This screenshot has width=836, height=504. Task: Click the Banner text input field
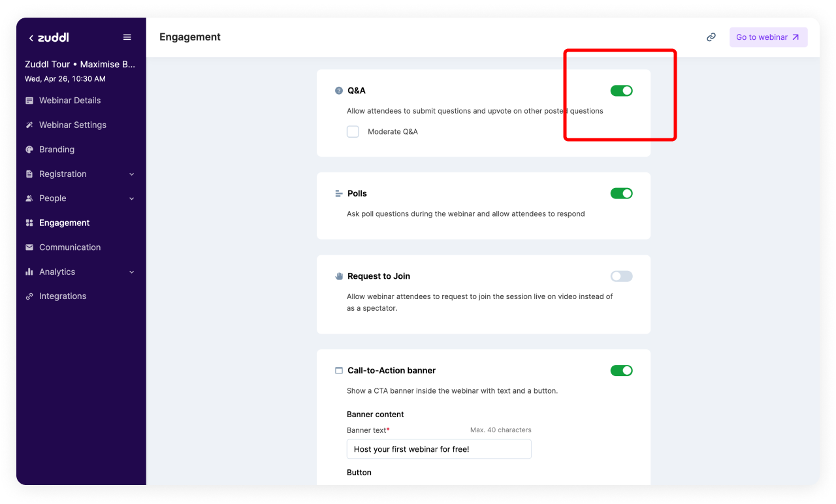pos(439,449)
